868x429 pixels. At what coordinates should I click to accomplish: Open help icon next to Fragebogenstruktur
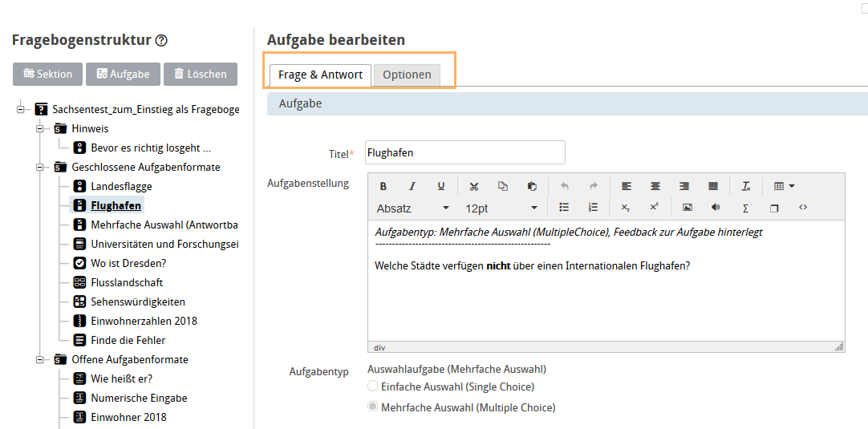pos(161,40)
